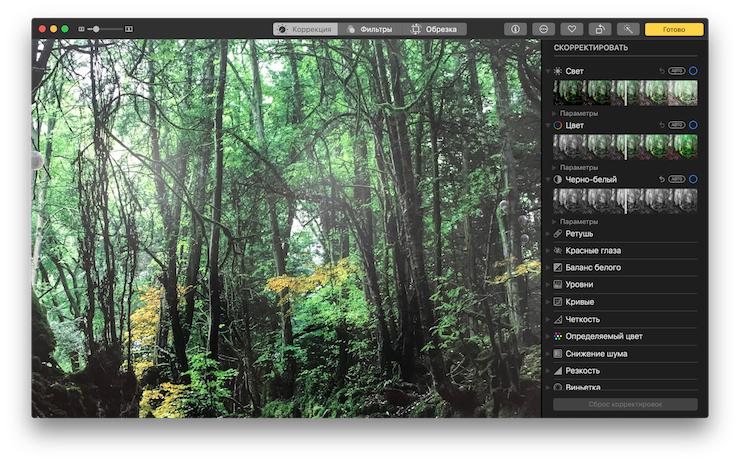740x463 pixels.
Task: Expand Кривые with its disclosure triangle
Action: pos(548,302)
